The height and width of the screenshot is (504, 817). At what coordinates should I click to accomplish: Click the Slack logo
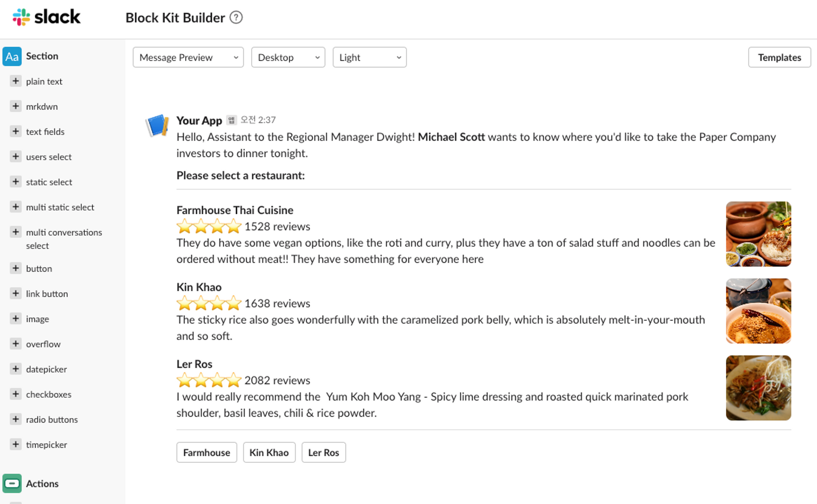pos(47,17)
